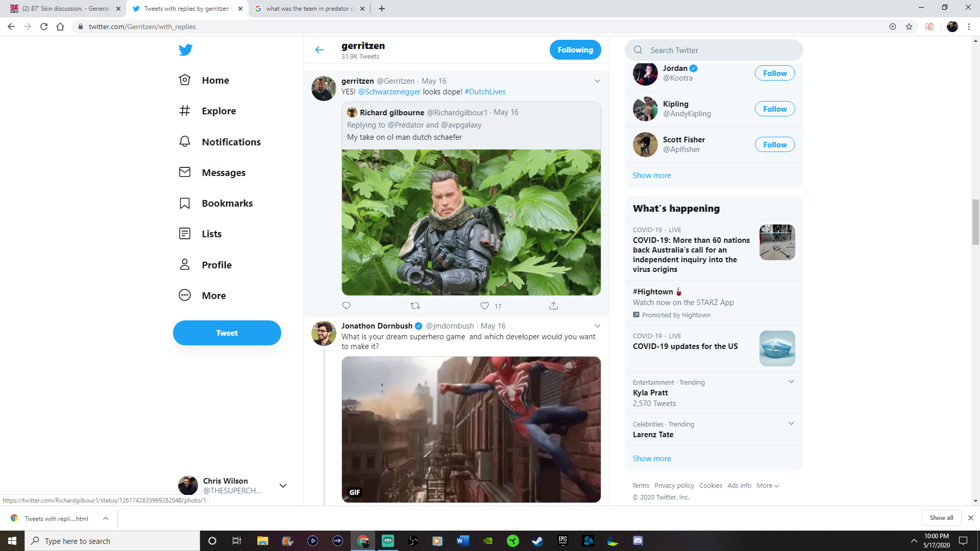
Task: Follow Scott Fisher @Aplfisher
Action: click(x=775, y=145)
